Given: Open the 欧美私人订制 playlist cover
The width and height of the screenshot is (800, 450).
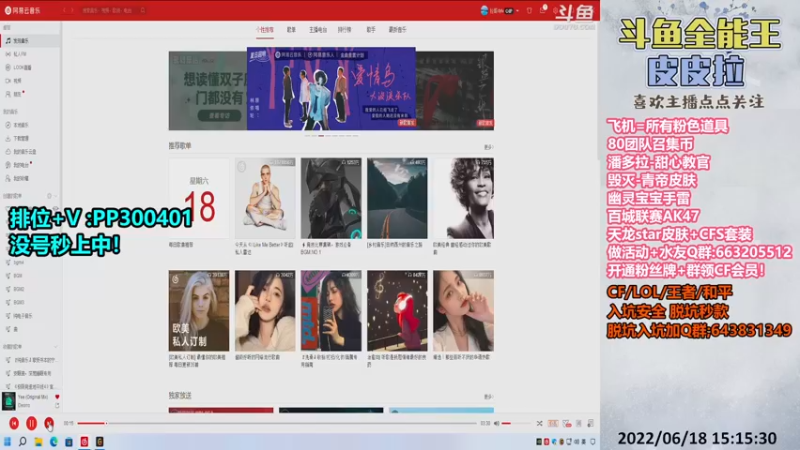Looking at the screenshot, I should 199,311.
